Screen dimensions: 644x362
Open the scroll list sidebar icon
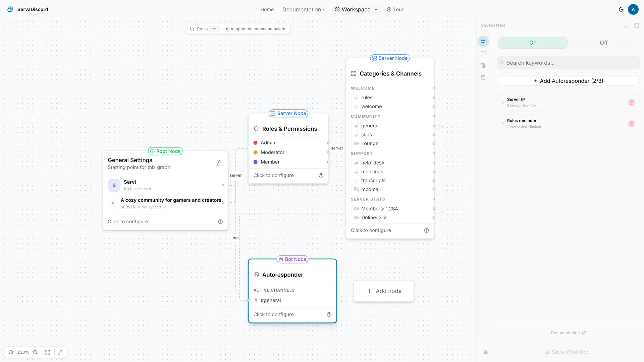(483, 66)
